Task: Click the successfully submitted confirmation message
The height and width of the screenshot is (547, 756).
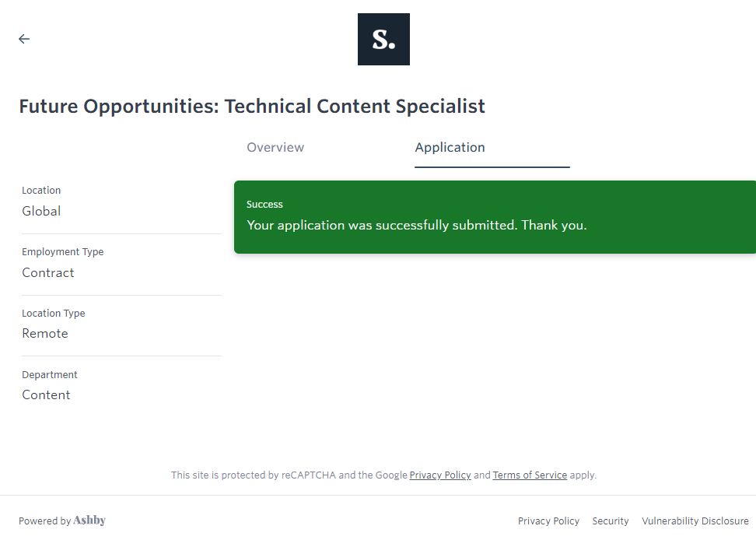Action: [416, 225]
